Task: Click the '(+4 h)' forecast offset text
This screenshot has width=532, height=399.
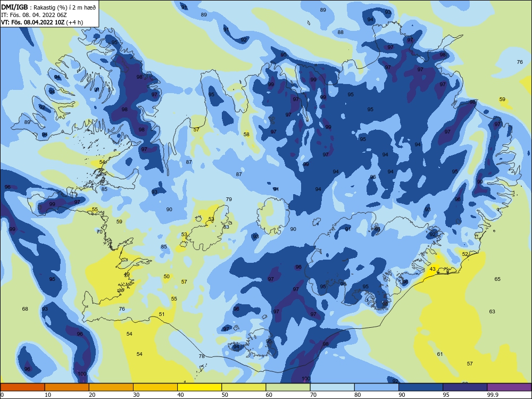Action: coord(74,22)
